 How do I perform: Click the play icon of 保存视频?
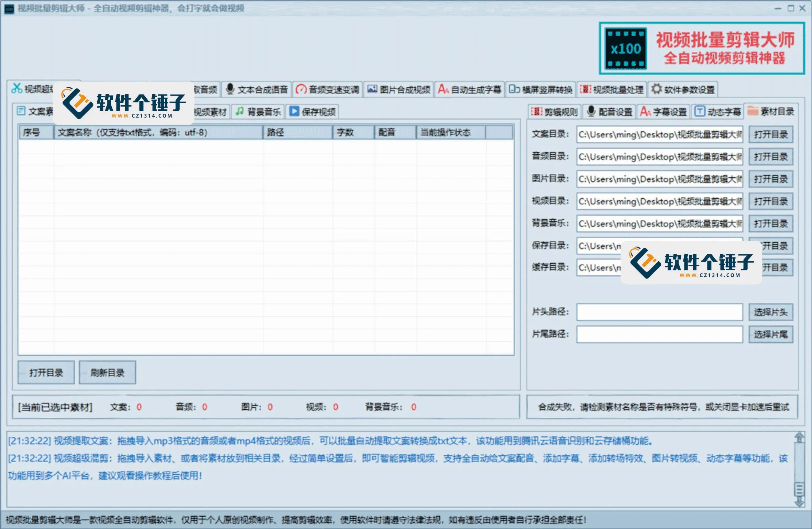(294, 111)
